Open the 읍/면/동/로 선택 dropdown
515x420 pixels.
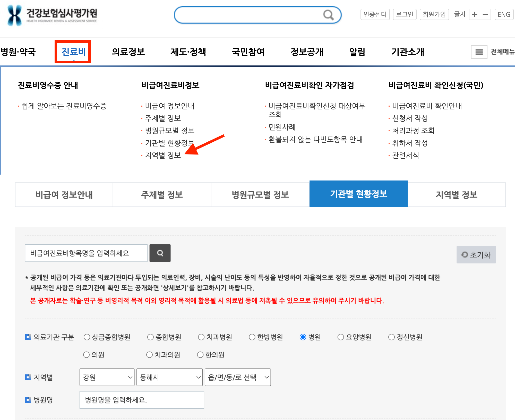[x=238, y=377]
